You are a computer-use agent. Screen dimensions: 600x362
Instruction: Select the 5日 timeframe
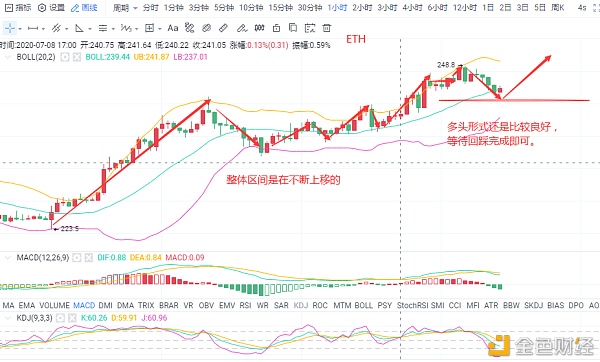tap(540, 8)
